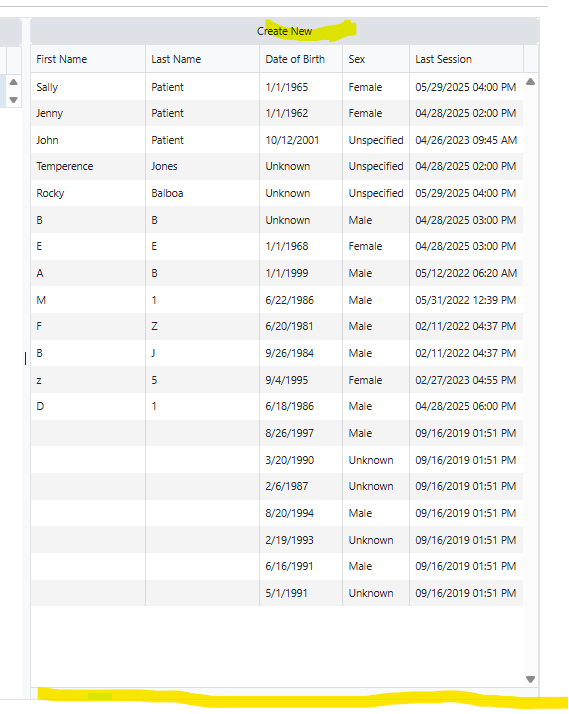Click the patient list scroll down arrow
This screenshot has width=569, height=714.
(x=530, y=679)
